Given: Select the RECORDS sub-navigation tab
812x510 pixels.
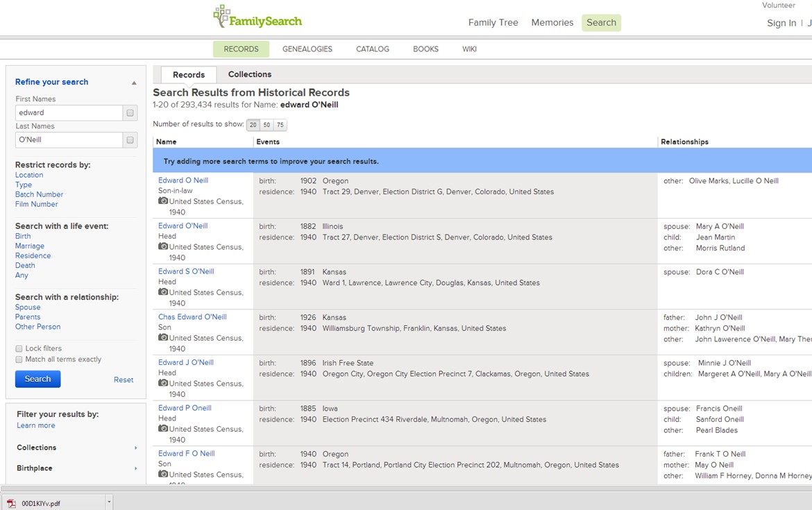Looking at the screenshot, I should click(241, 49).
